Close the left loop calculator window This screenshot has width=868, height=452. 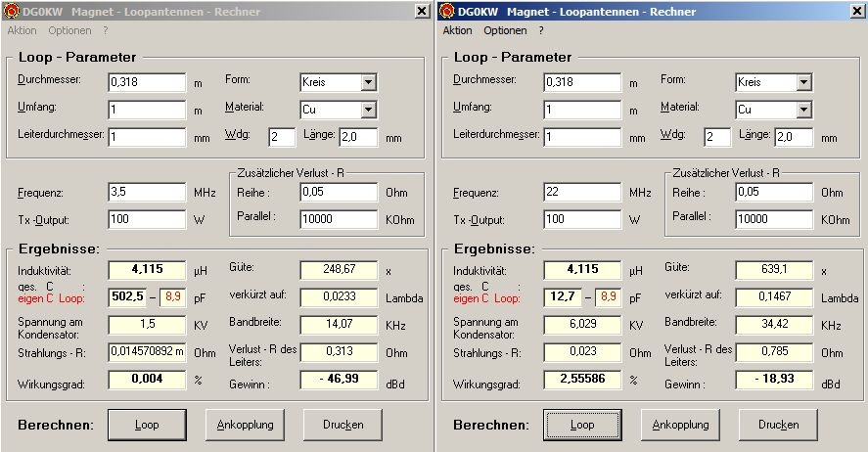coord(422,12)
